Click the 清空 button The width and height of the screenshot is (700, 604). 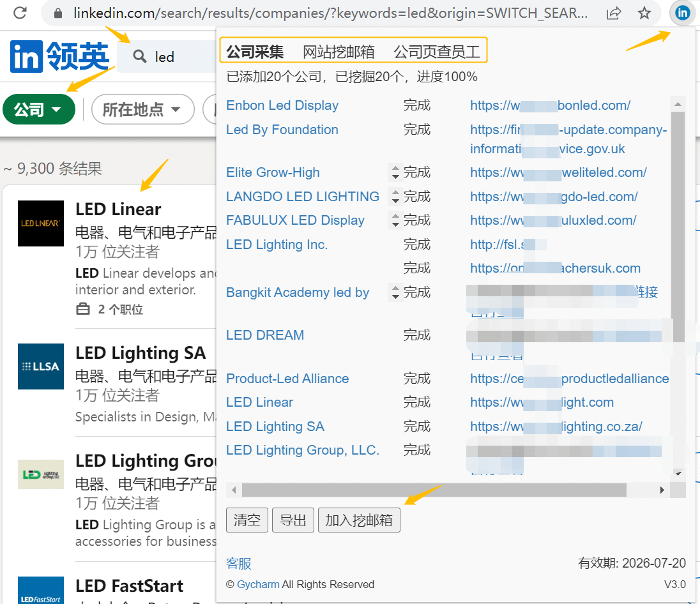pyautogui.click(x=247, y=520)
